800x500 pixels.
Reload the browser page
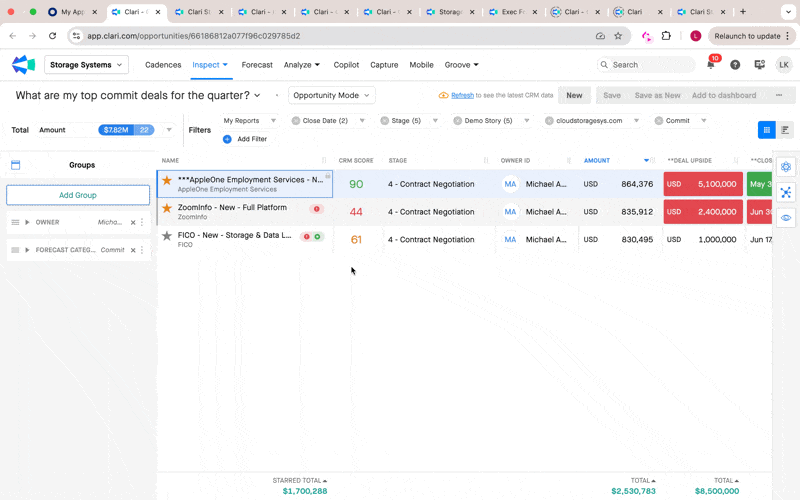(x=53, y=36)
